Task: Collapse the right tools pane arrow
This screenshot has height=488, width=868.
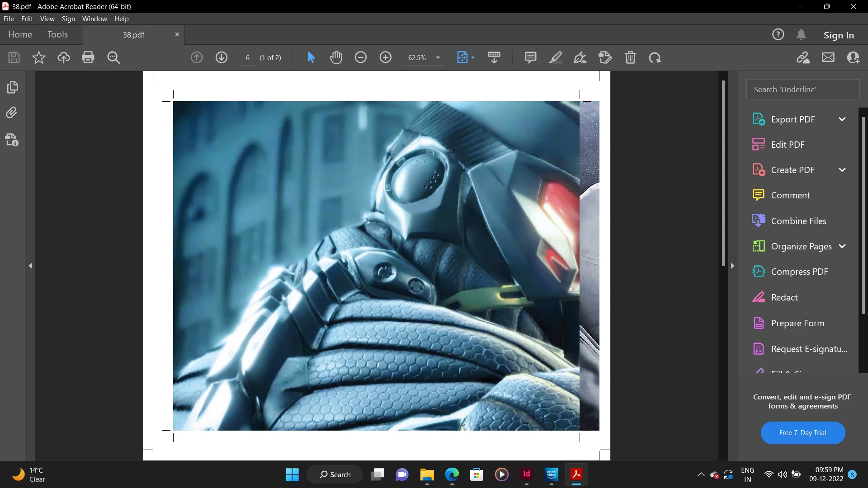Action: pos(732,266)
